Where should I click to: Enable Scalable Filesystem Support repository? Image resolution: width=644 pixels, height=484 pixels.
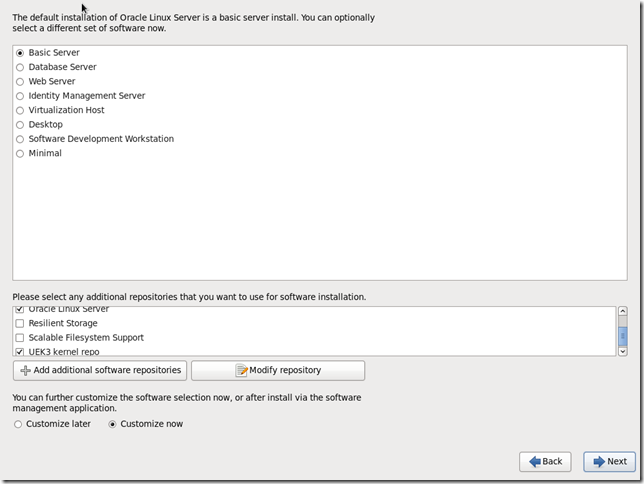tap(20, 338)
